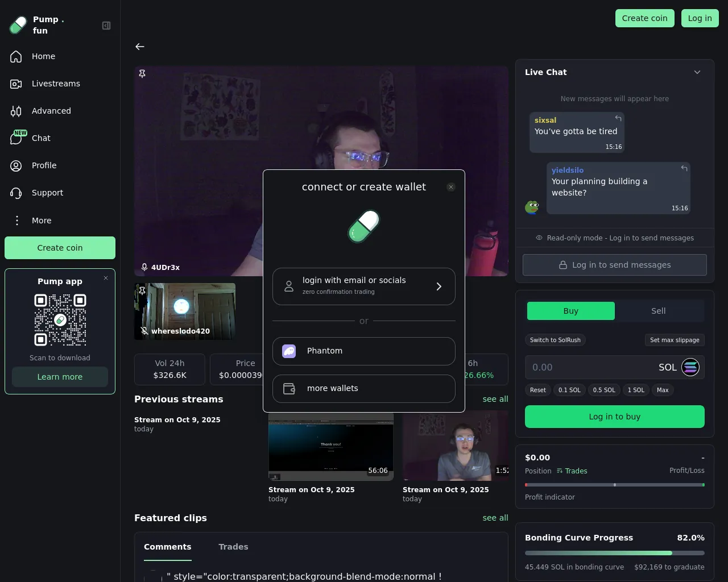Click the Pump.fun pill logo
Screen dimensions: 728x582
coord(18,25)
